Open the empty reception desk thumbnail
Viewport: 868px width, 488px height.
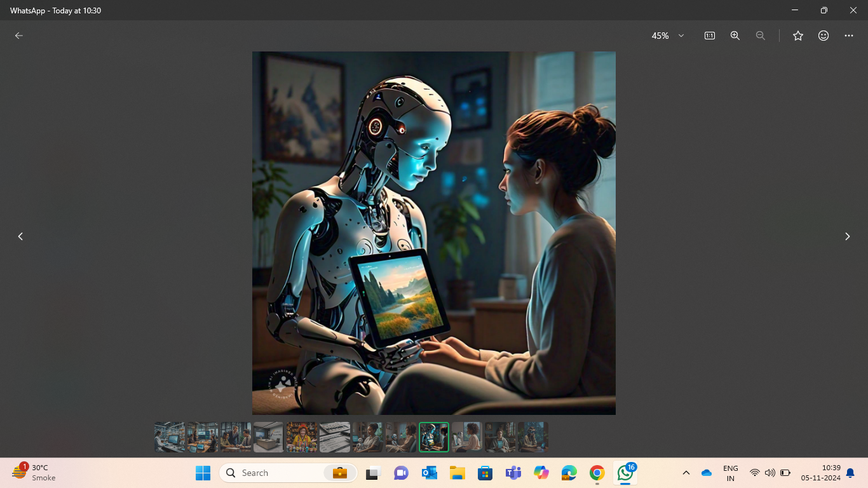click(269, 437)
